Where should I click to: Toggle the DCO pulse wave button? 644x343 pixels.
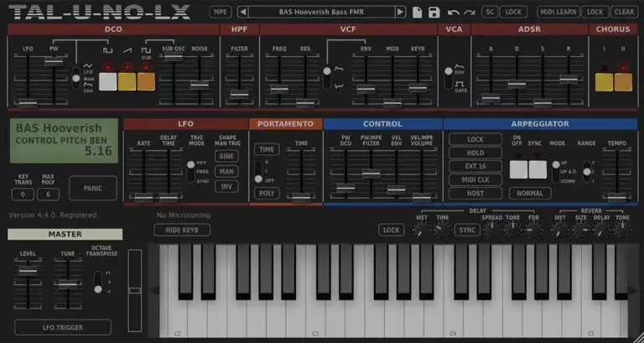(x=108, y=81)
